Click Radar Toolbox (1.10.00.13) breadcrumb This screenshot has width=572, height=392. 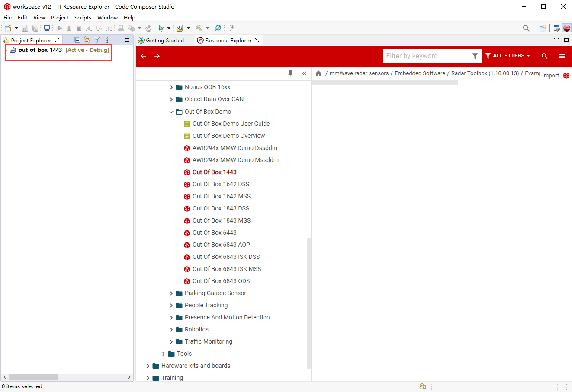click(x=485, y=73)
